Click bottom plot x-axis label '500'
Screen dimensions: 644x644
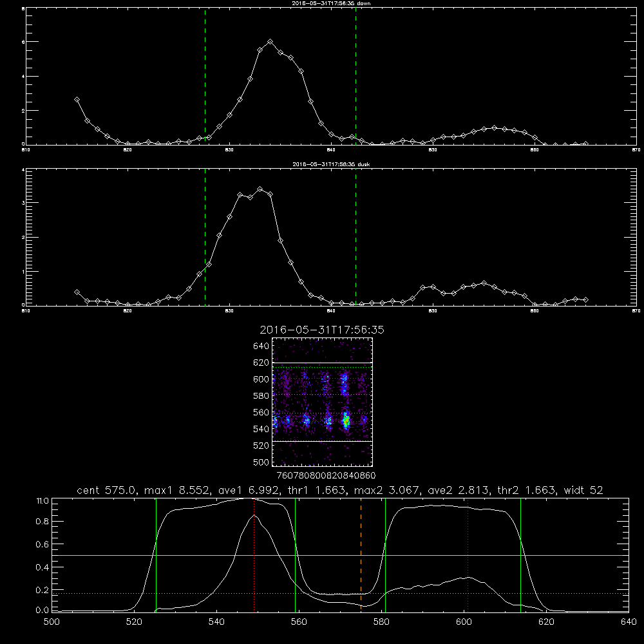(x=52, y=622)
